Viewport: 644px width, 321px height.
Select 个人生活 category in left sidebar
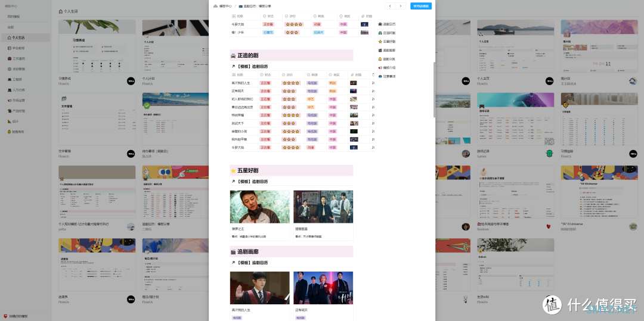pyautogui.click(x=25, y=38)
